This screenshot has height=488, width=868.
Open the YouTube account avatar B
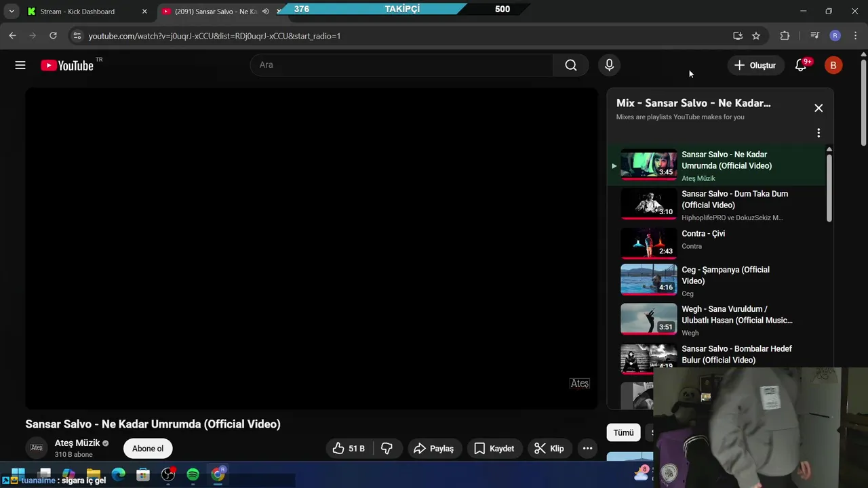(x=833, y=65)
